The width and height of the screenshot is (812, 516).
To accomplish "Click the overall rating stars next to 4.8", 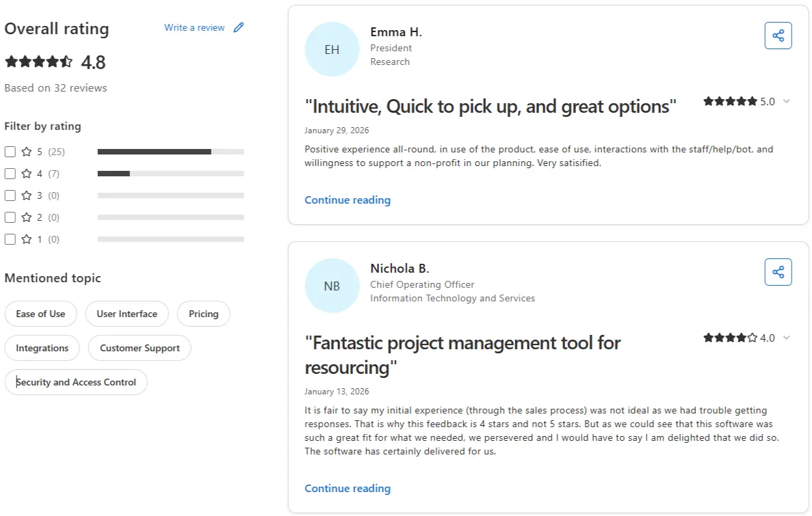I will pyautogui.click(x=38, y=62).
